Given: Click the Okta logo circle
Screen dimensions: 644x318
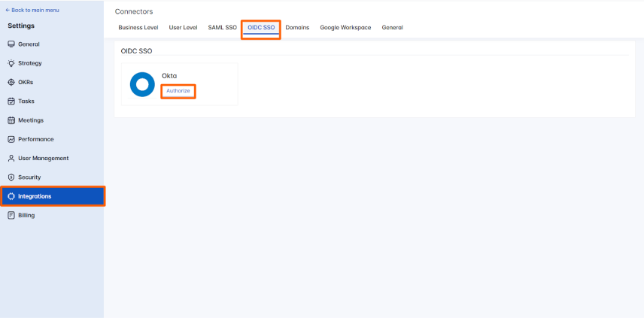Looking at the screenshot, I should [142, 84].
